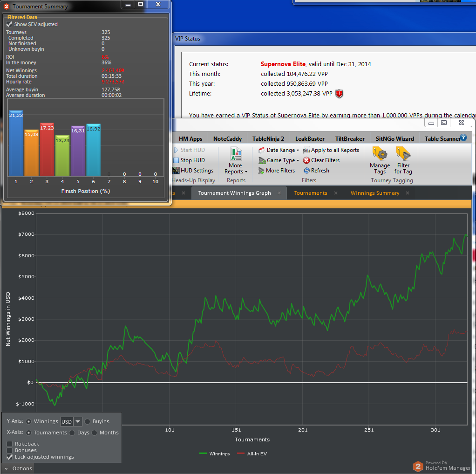The width and height of the screenshot is (476, 474).
Task: Click the Stop HUD square icon
Action: coord(176,160)
